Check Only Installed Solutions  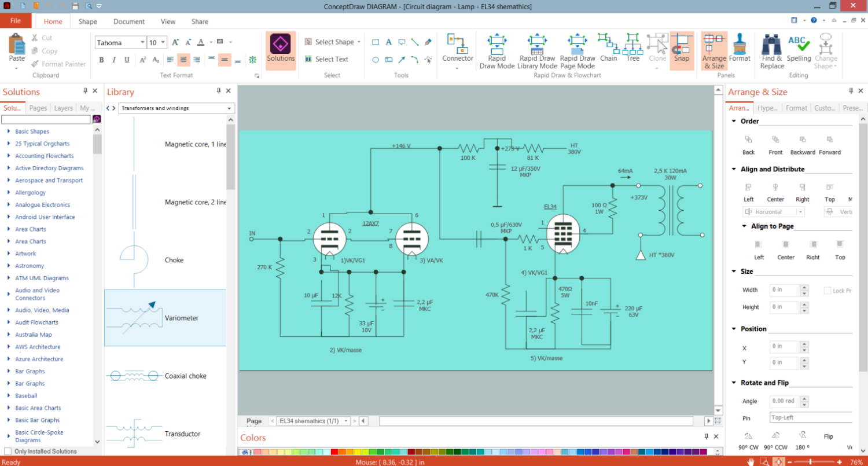(x=8, y=452)
